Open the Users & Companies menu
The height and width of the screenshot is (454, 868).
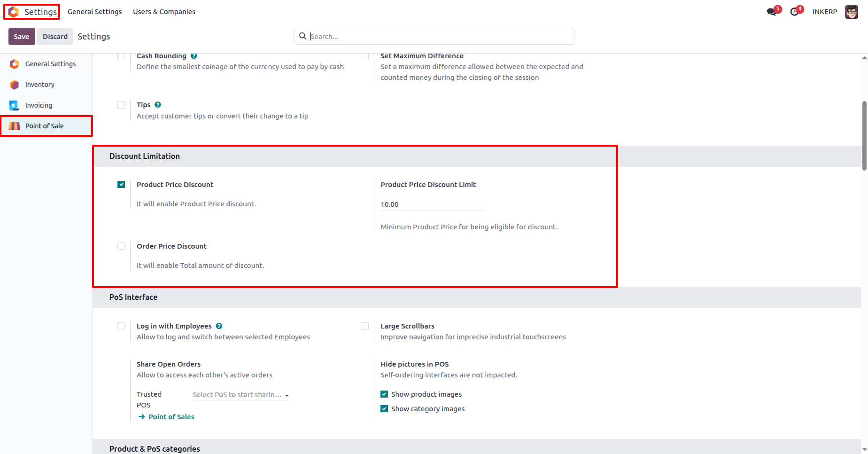pyautogui.click(x=164, y=12)
